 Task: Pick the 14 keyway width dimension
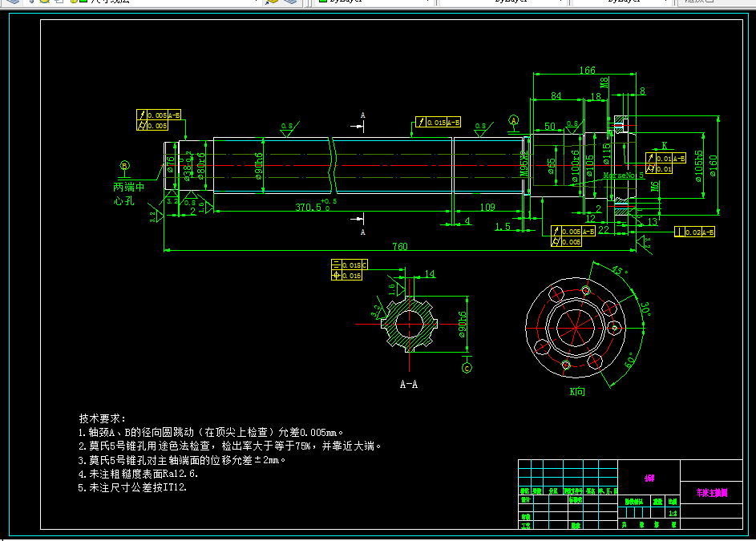click(430, 274)
